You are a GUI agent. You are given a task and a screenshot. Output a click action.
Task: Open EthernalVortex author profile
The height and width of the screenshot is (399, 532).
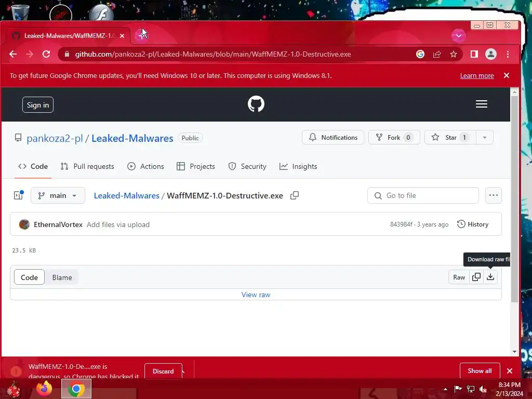(58, 224)
